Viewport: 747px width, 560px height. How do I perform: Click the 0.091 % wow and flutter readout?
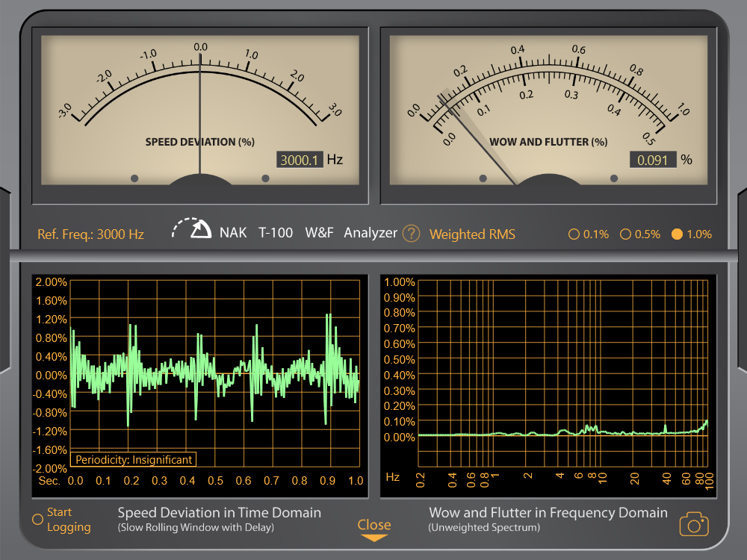pos(653,160)
